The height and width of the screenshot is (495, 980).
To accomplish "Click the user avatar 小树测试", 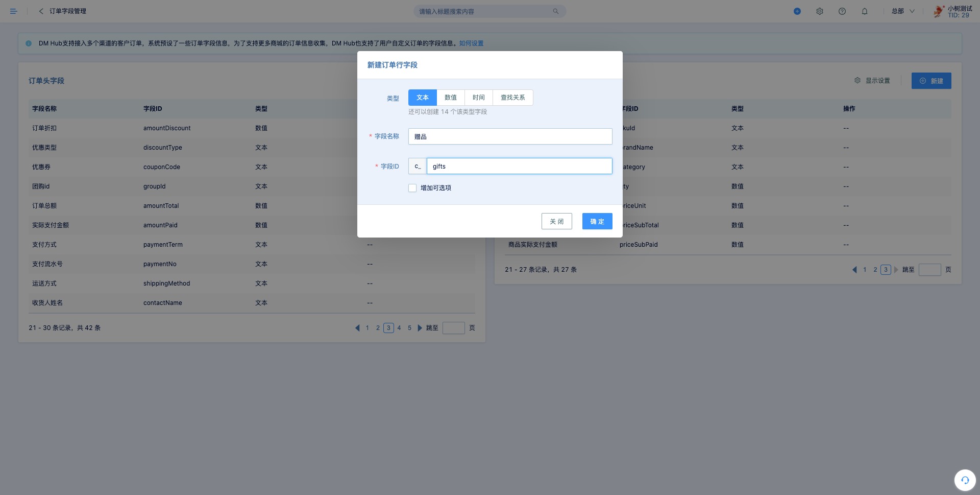I will point(939,11).
